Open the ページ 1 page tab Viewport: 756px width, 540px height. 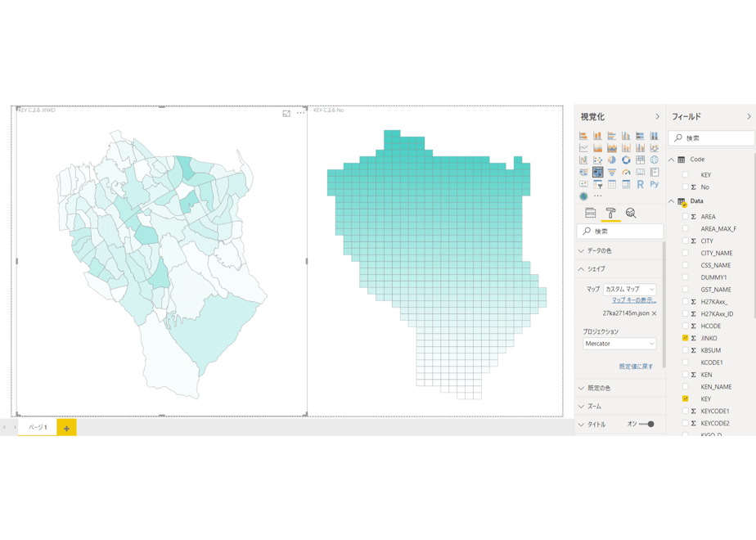point(38,427)
